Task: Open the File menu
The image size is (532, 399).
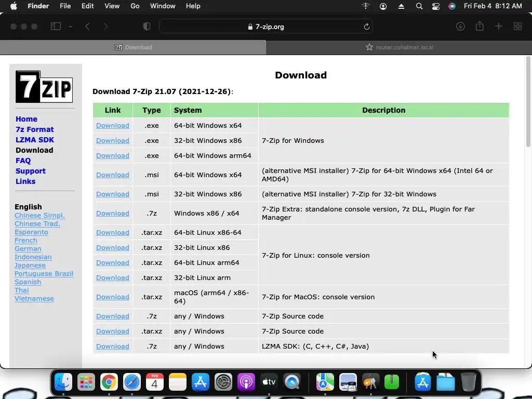Action: pyautogui.click(x=65, y=6)
